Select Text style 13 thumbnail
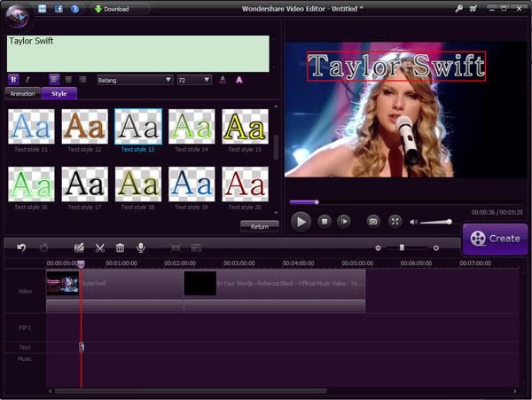This screenshot has width=532, height=400. (x=138, y=127)
